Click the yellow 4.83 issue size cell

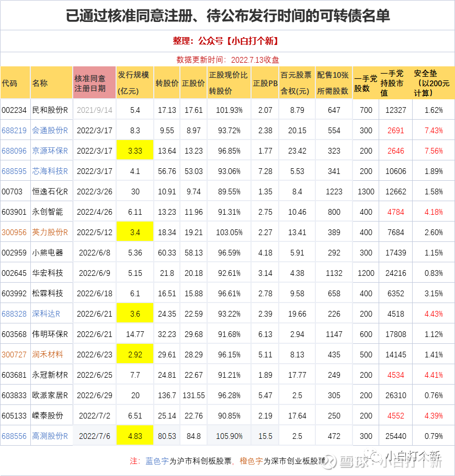(135, 436)
